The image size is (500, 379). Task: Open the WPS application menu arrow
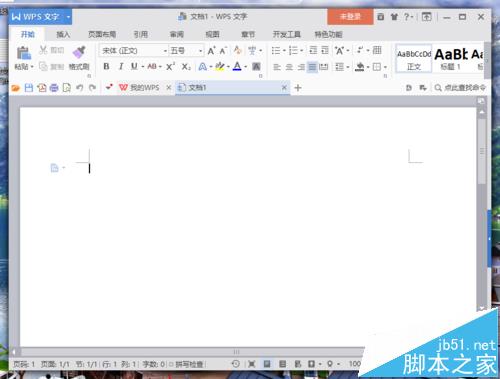[68, 17]
